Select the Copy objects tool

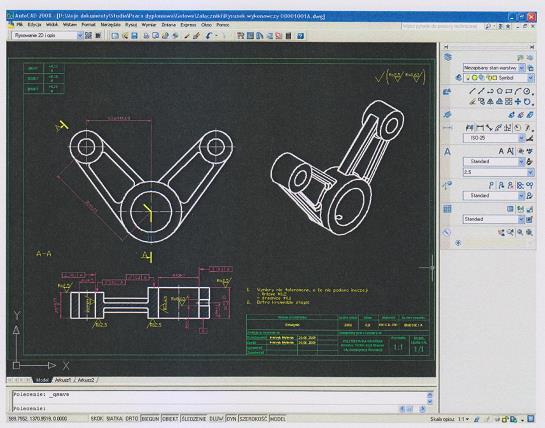481,102
